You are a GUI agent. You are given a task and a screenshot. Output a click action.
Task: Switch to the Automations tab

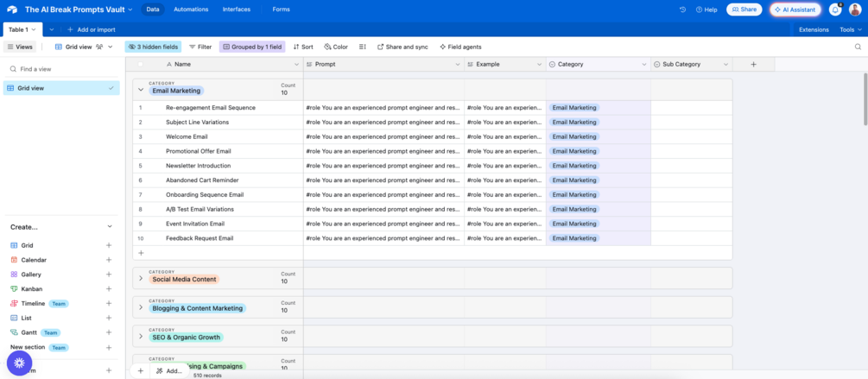pos(191,9)
